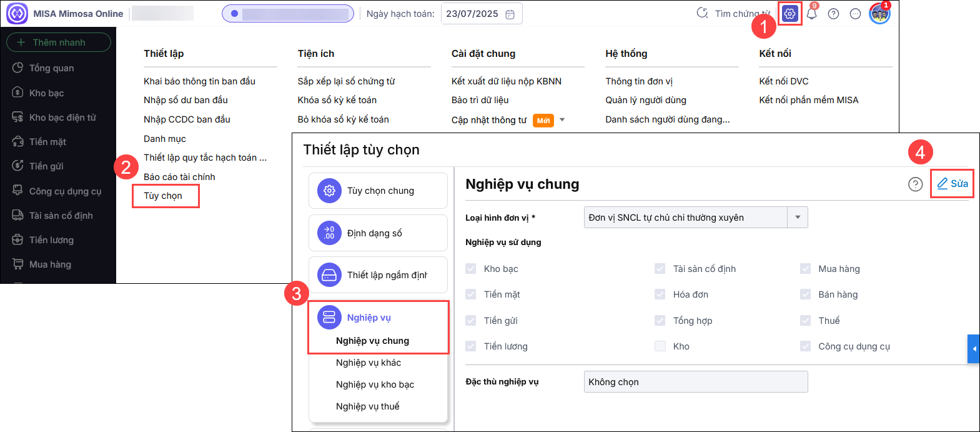This screenshot has height=432, width=980.
Task: Click the Tổng quan sidebar icon
Action: (x=17, y=68)
